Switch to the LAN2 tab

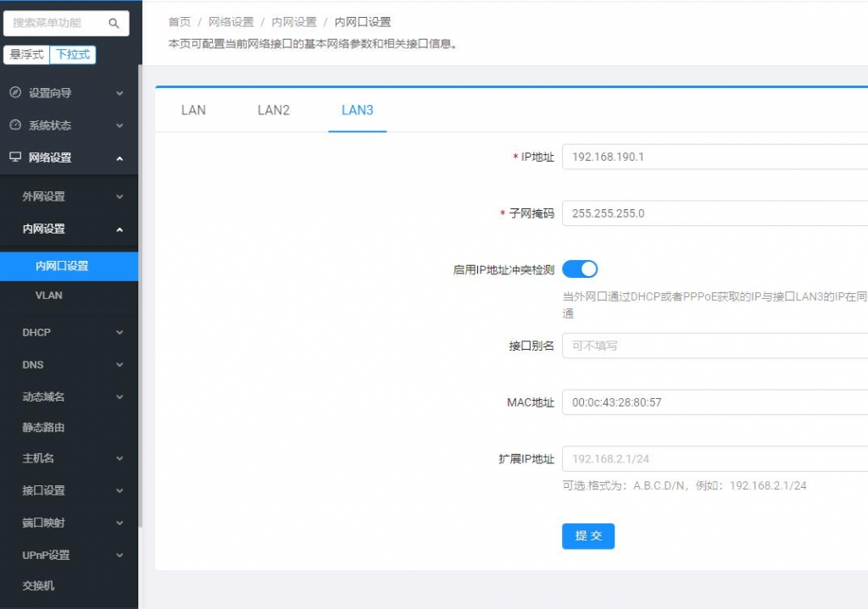(x=274, y=110)
